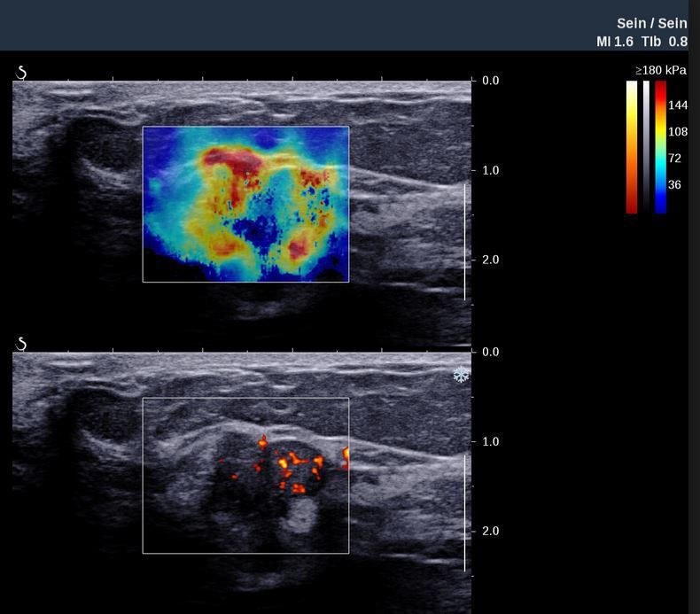
Task: Click the bottom image probe orientation marker
Action: click(21, 344)
